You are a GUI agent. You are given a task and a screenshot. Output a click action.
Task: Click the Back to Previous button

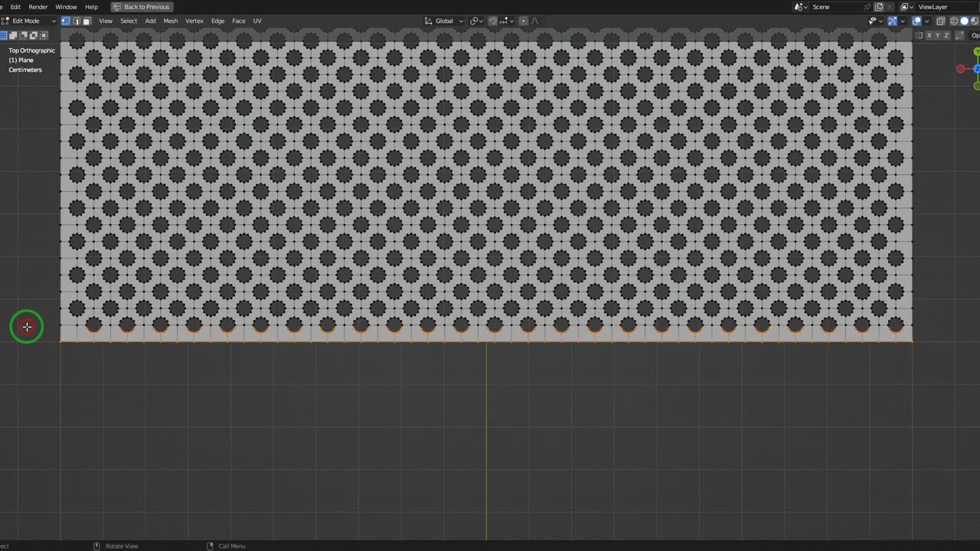141,7
